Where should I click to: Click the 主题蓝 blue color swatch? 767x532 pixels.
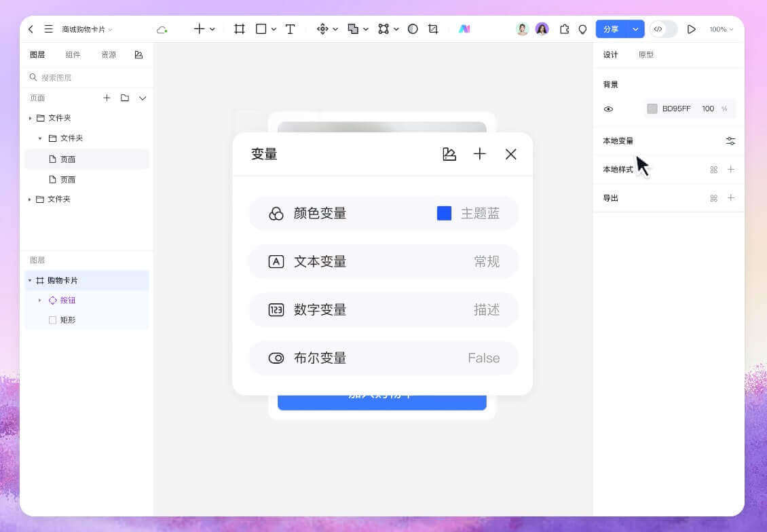pyautogui.click(x=444, y=213)
